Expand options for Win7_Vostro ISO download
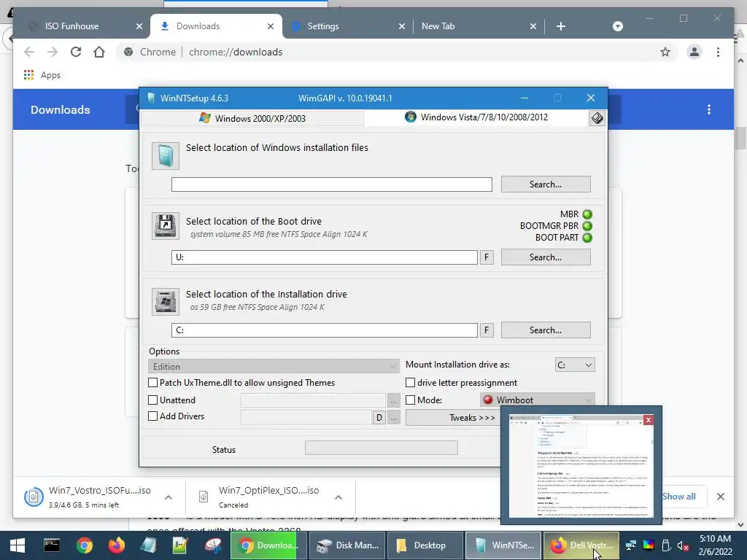Screen dimensions: 747x560 [169, 497]
